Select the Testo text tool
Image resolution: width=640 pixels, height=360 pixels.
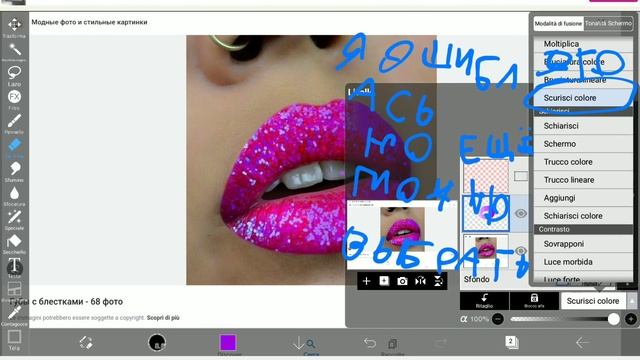[x=15, y=267]
